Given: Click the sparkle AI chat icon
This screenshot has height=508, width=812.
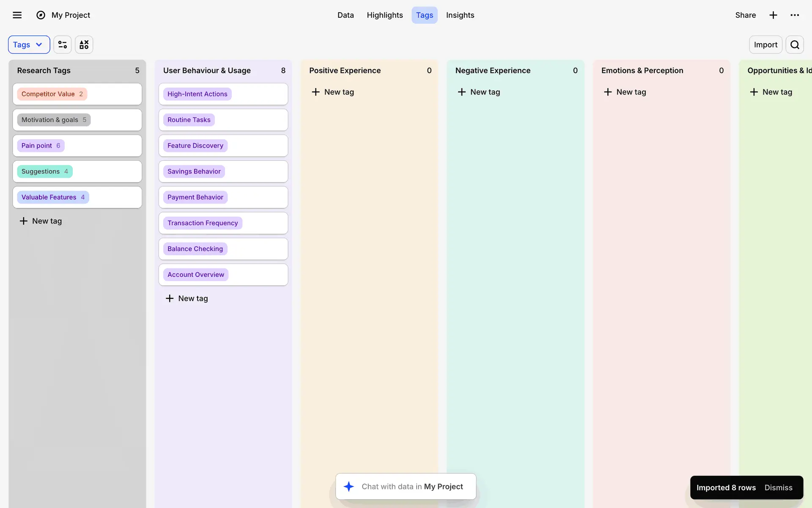Looking at the screenshot, I should 349,486.
